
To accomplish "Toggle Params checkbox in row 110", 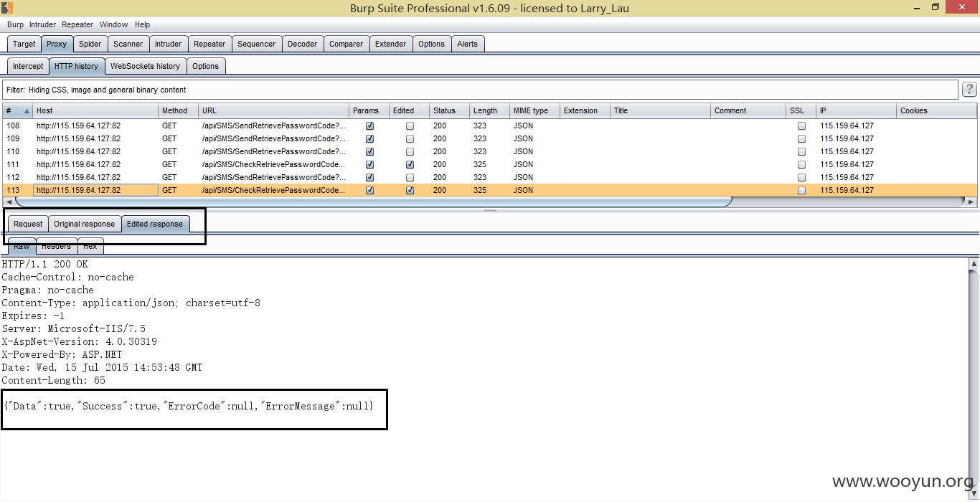I will tap(369, 151).
